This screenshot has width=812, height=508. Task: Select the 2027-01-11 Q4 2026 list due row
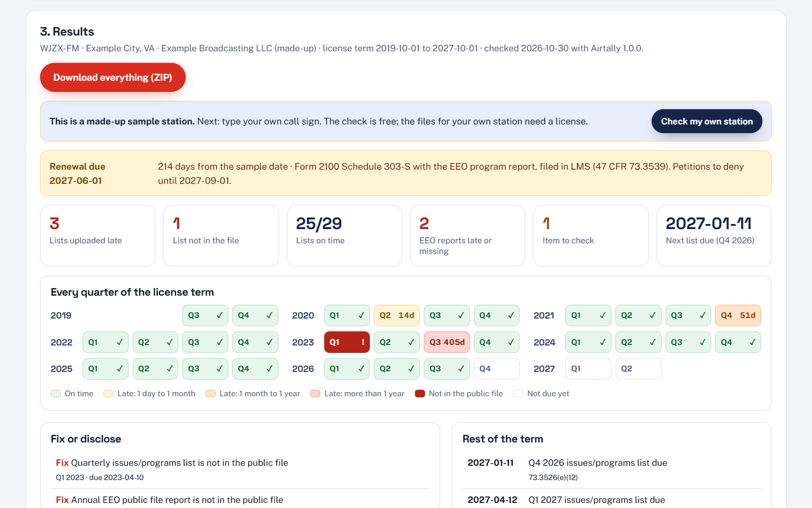coord(612,470)
